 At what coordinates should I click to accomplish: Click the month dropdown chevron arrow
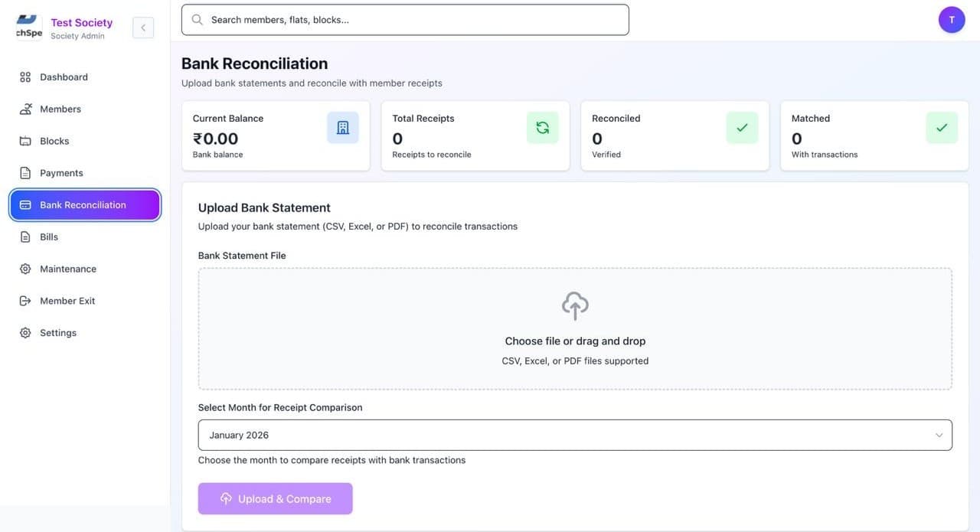click(939, 436)
